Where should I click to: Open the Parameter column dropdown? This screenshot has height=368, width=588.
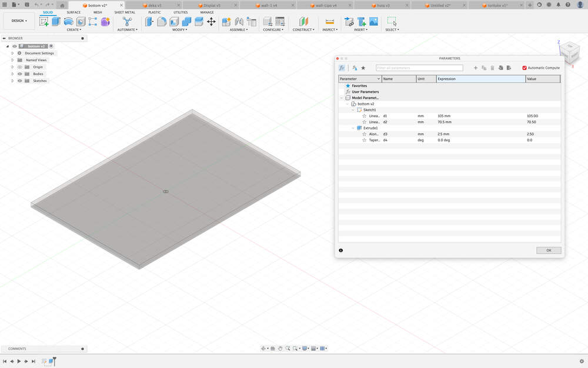tap(378, 79)
